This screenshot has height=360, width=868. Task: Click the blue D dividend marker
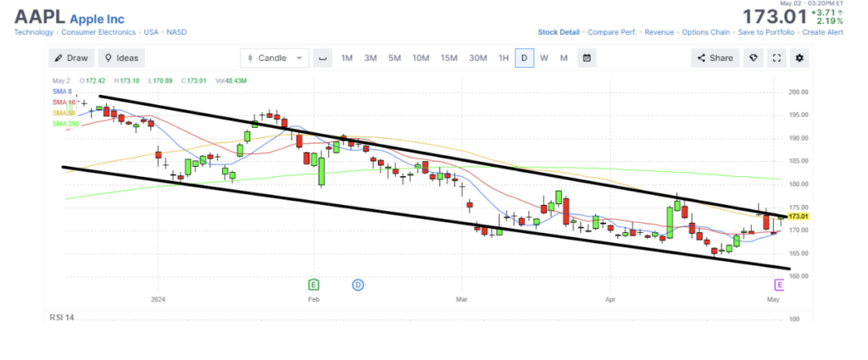(x=359, y=285)
